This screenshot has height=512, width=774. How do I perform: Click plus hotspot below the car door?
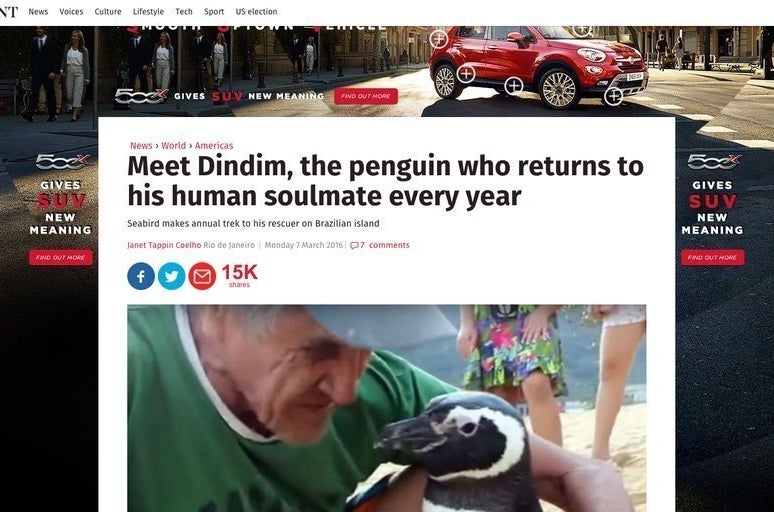tap(513, 86)
